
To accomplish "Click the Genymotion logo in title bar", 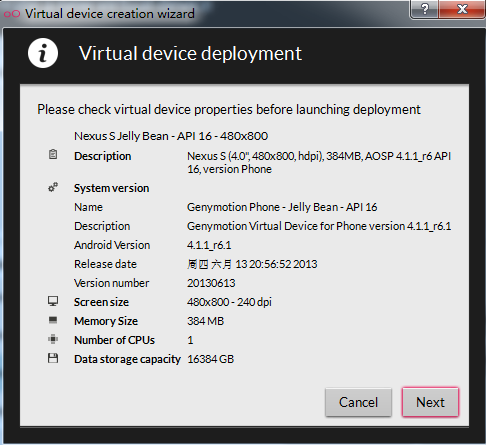I will point(12,14).
